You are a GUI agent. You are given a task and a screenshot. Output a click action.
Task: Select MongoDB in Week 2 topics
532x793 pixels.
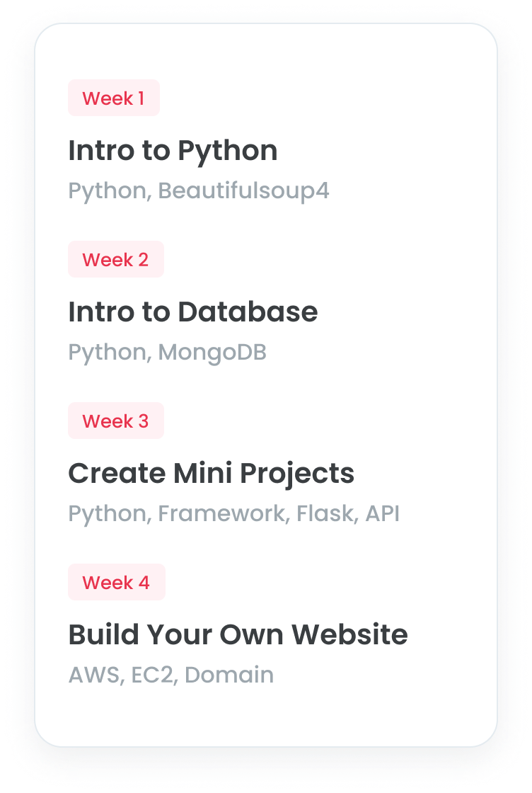click(212, 353)
